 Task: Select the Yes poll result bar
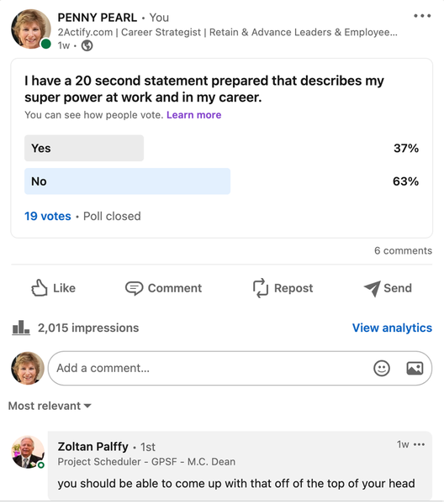[x=84, y=148]
